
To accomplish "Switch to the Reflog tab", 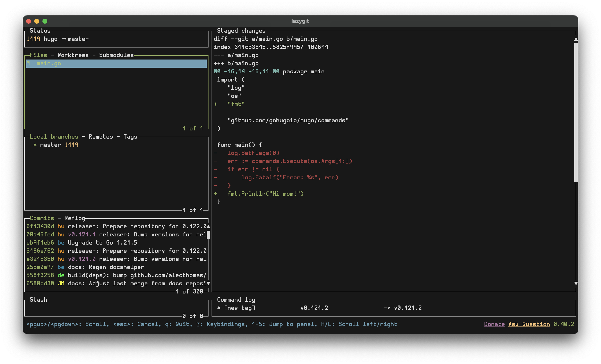I will (x=74, y=218).
